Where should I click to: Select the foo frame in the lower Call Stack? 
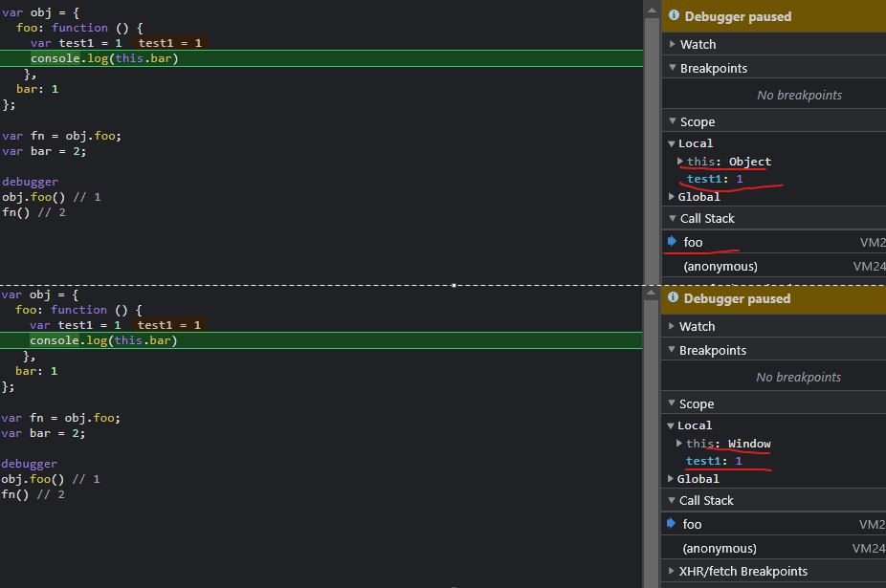pos(692,524)
